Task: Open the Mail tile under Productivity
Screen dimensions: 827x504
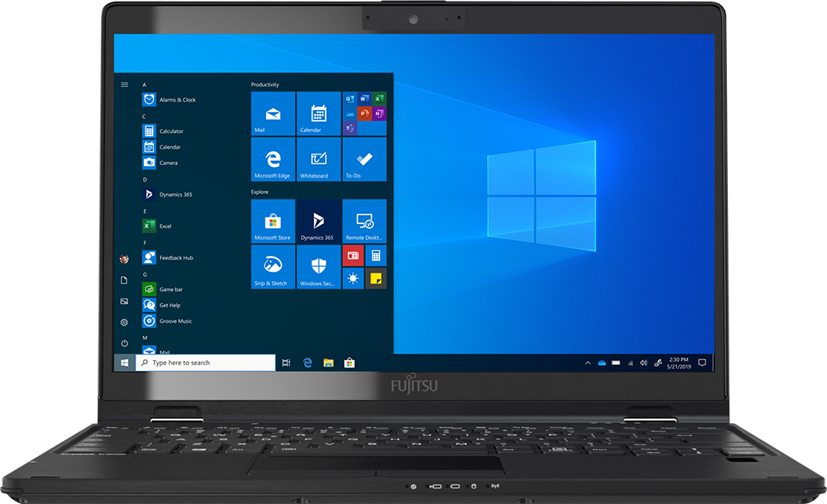Action: [273, 113]
